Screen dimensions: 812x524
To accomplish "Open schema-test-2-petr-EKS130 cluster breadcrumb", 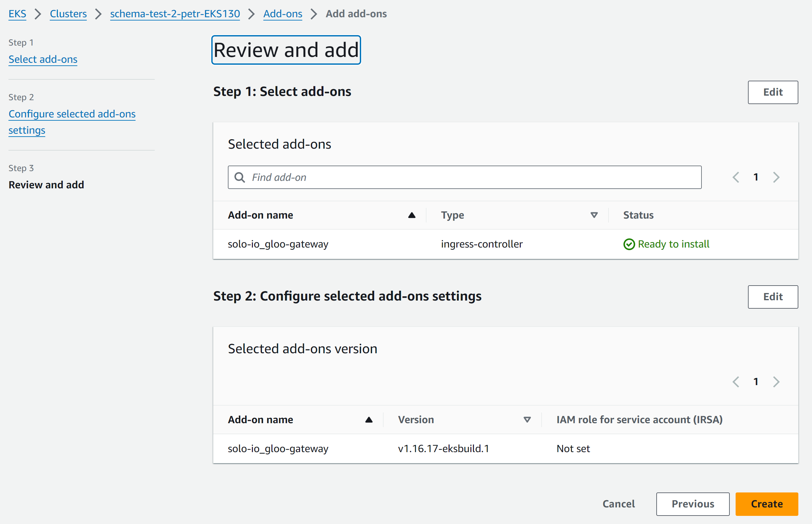I will point(175,14).
